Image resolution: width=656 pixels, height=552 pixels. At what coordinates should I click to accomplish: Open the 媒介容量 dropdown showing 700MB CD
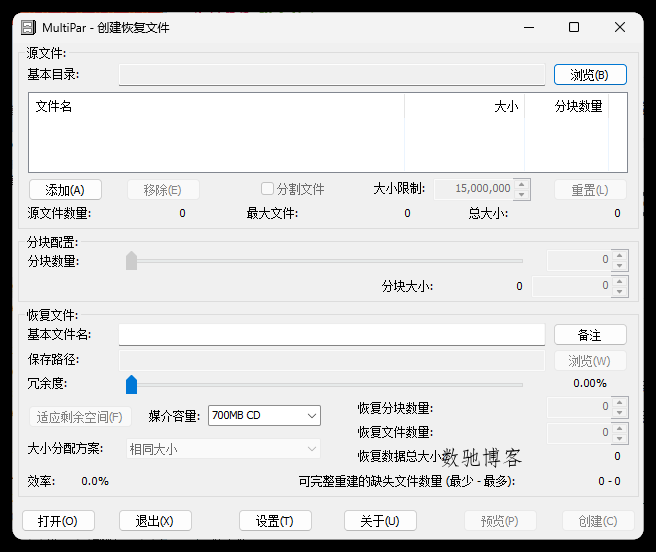[x=264, y=415]
